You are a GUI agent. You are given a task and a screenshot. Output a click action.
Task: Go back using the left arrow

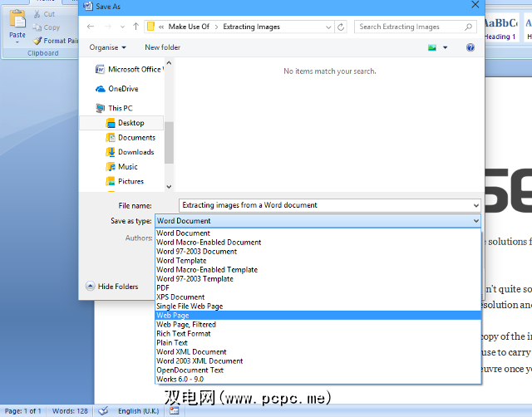click(91, 27)
